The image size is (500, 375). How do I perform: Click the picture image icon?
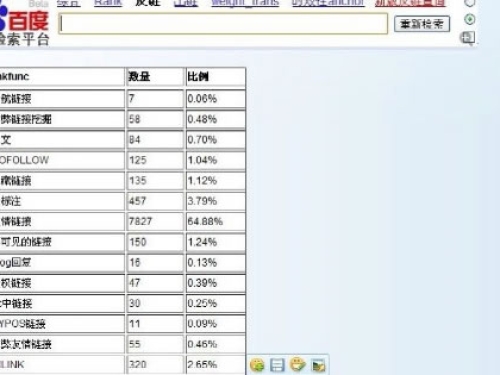318,365
